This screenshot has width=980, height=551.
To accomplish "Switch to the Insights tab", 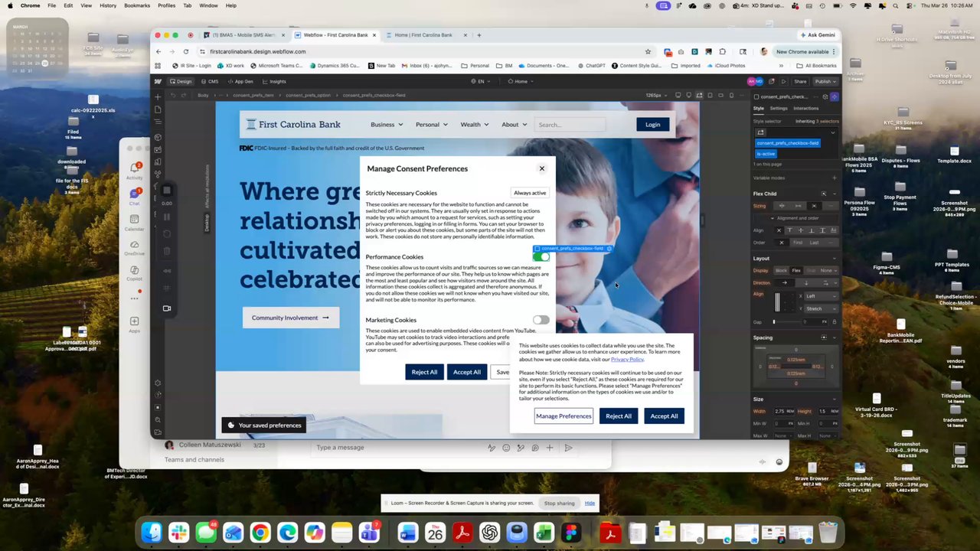I will pos(274,81).
